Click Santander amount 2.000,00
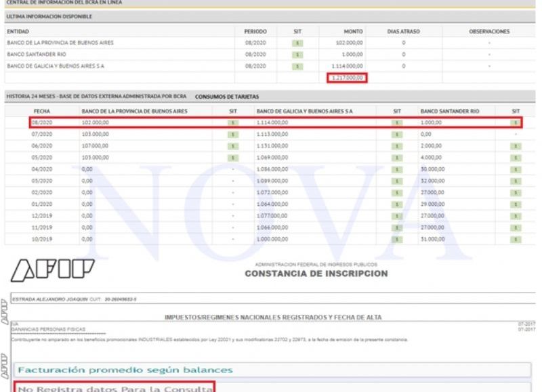 (x=431, y=146)
